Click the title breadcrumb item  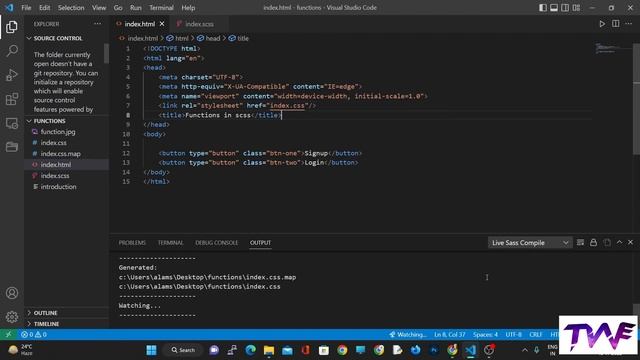click(x=239, y=38)
